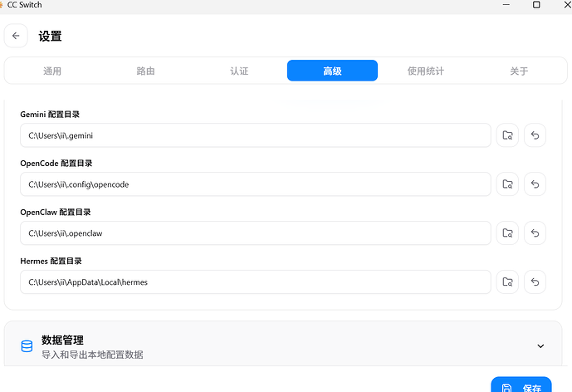The height and width of the screenshot is (392, 572).
Task: Maximize the CC Switch window
Action: click(x=536, y=5)
